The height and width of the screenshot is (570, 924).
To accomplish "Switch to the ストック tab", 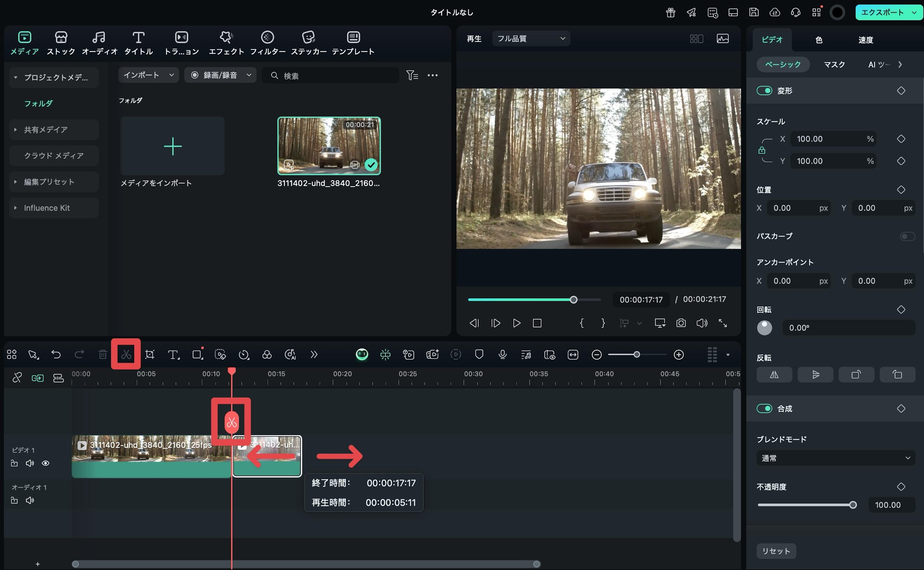I will [61, 43].
